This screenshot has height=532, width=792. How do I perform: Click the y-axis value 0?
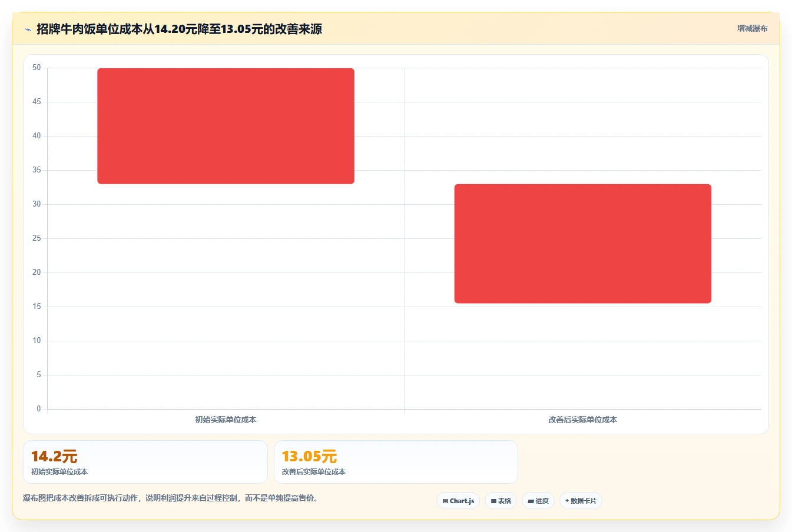39,409
